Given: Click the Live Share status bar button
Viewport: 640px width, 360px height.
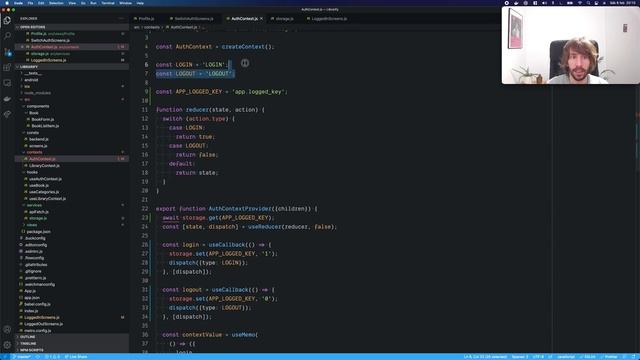Looking at the screenshot, I should pyautogui.click(x=76, y=357).
